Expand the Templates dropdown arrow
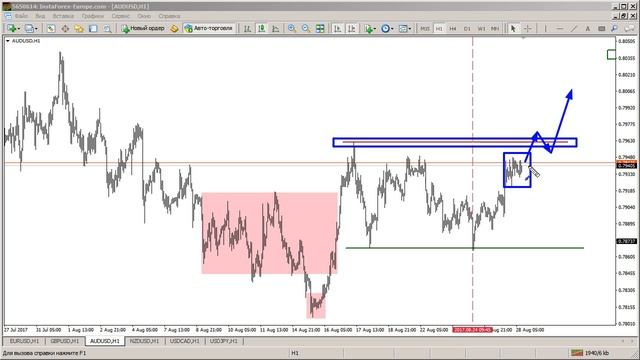The height and width of the screenshot is (360, 640). (409, 29)
